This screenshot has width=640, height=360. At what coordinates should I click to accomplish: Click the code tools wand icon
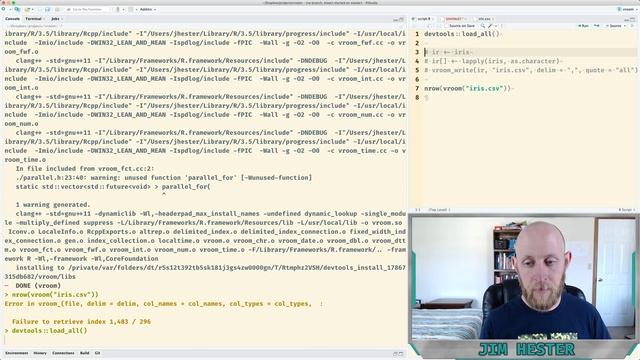click(491, 26)
